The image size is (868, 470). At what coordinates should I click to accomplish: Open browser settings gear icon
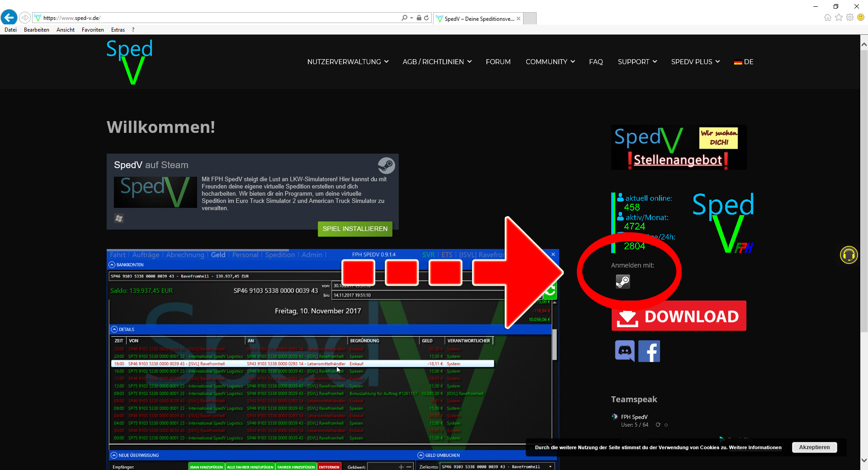(850, 18)
